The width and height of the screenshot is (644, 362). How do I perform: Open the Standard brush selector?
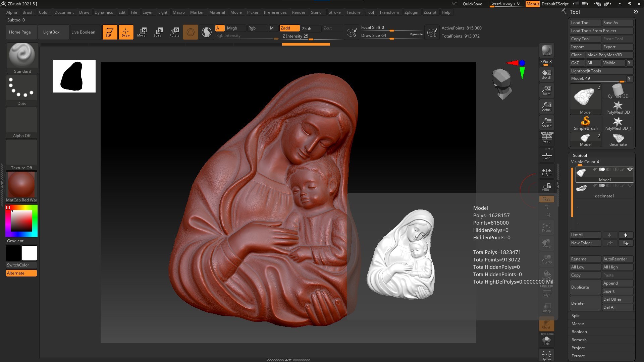pos(22,58)
